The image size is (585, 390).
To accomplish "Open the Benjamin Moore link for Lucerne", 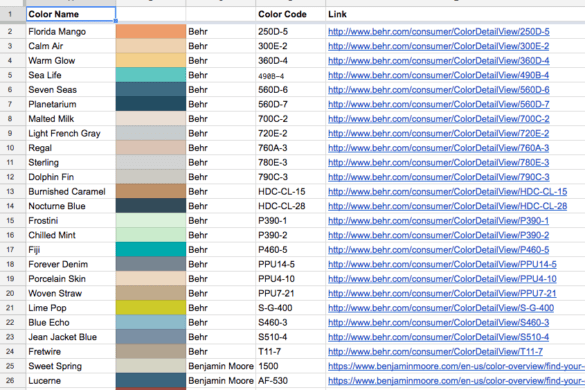I will point(456,381).
